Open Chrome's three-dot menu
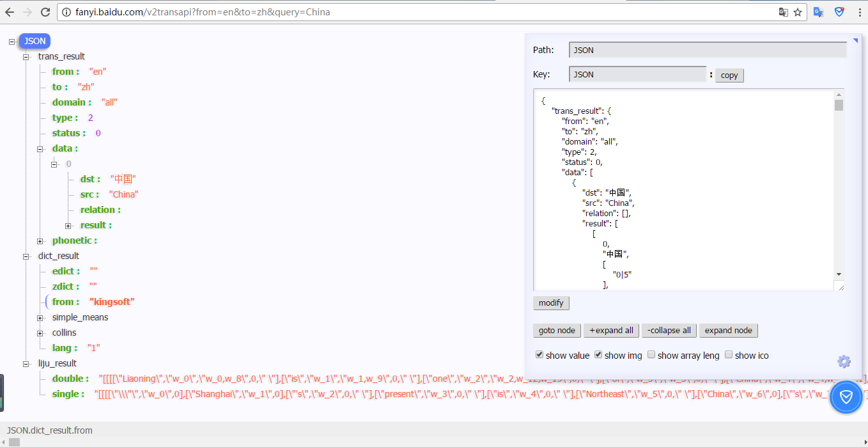Viewport: 868px width, 447px height. tap(859, 12)
